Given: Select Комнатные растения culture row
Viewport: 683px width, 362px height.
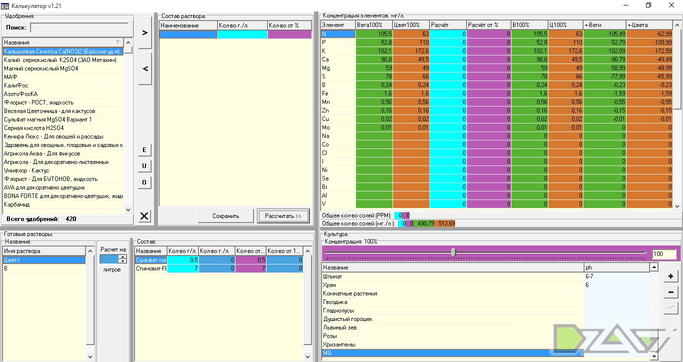Looking at the screenshot, I should coord(486,293).
